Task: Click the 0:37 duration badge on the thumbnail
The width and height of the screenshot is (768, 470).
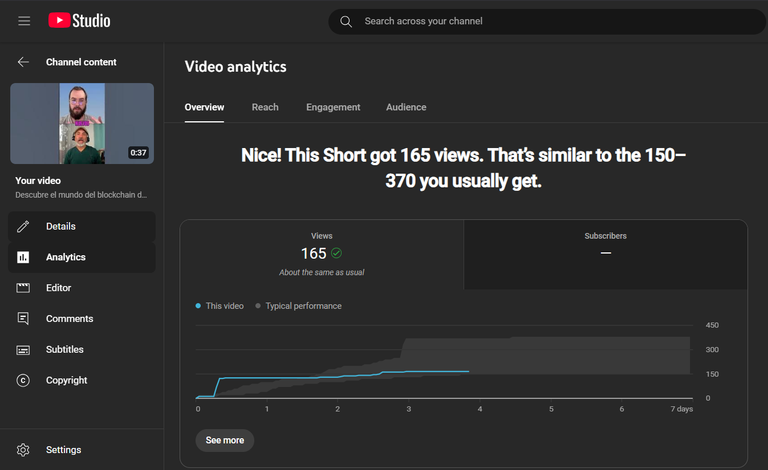Action: [x=139, y=153]
